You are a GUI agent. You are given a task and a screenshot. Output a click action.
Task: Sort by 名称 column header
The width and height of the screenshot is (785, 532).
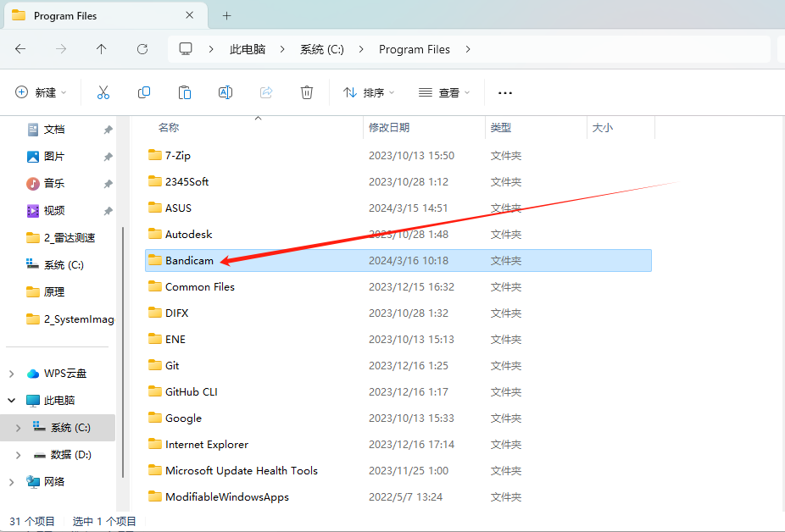(169, 128)
